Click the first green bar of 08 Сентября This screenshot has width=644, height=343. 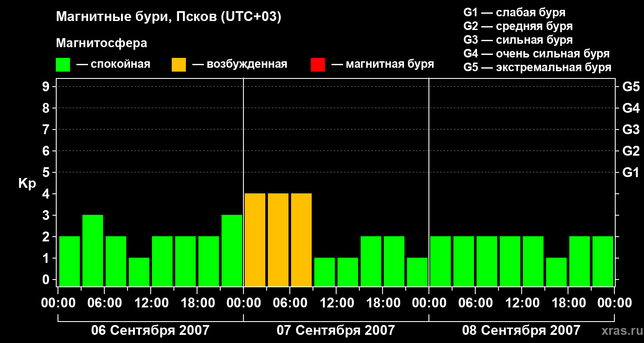point(440,262)
